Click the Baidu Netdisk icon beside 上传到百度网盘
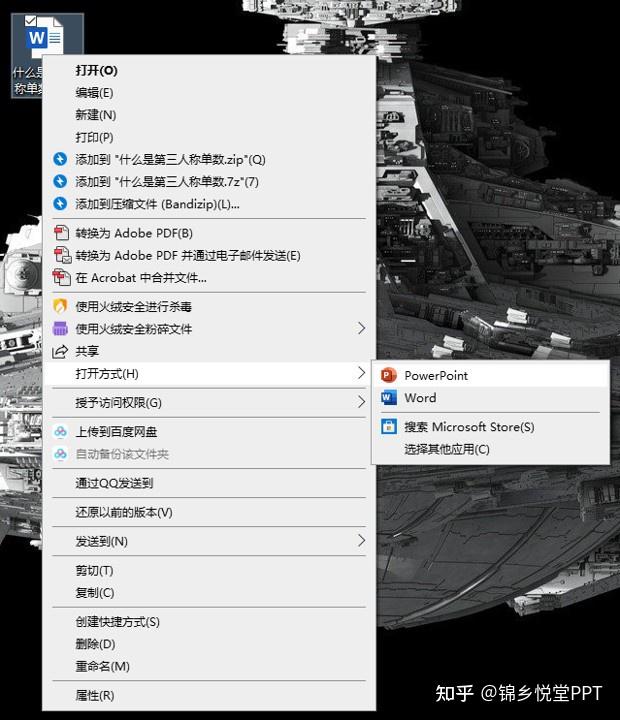Viewport: 620px width, 720px height. 61,432
